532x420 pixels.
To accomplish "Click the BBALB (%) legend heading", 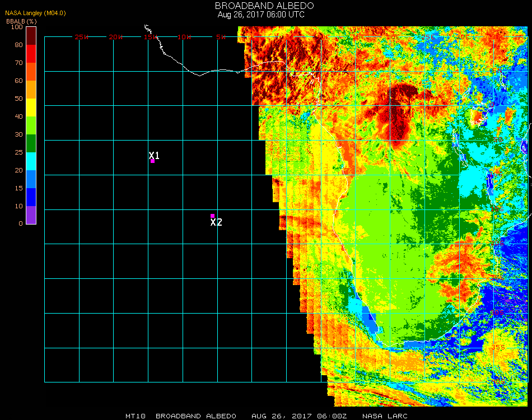I will pos(21,21).
